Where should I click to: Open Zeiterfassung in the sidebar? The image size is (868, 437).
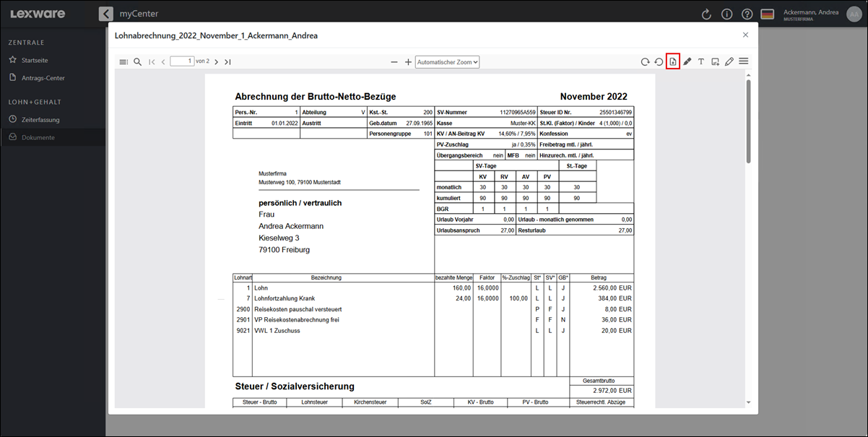40,120
